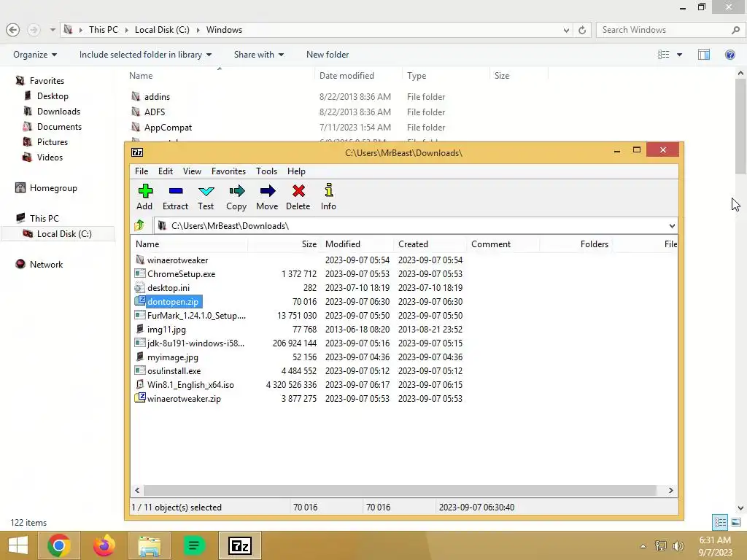Viewport: 747px width, 560px height.
Task: Click the Test archive icon
Action: tap(206, 192)
